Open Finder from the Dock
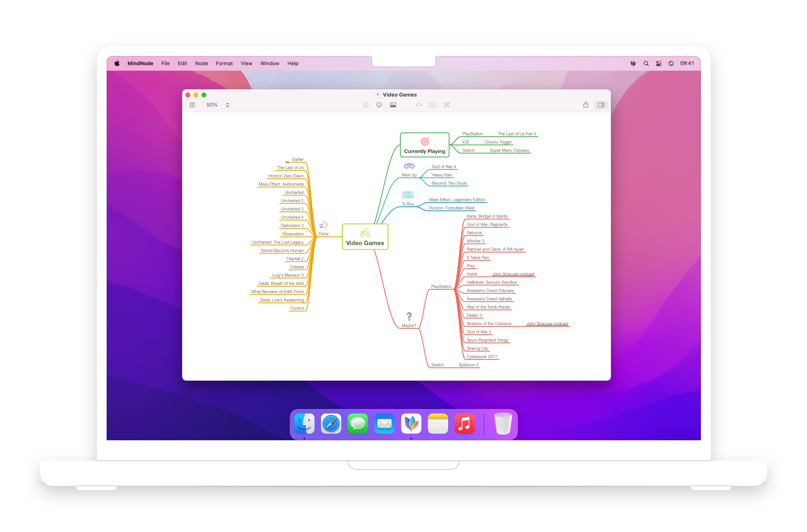The height and width of the screenshot is (532, 807). click(304, 423)
